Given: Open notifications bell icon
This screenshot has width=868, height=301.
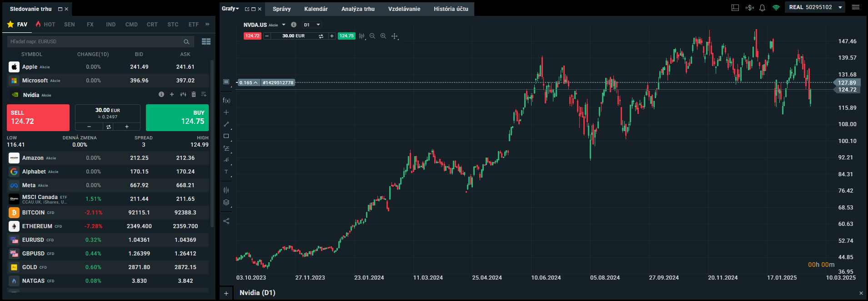Looking at the screenshot, I should tap(763, 8).
